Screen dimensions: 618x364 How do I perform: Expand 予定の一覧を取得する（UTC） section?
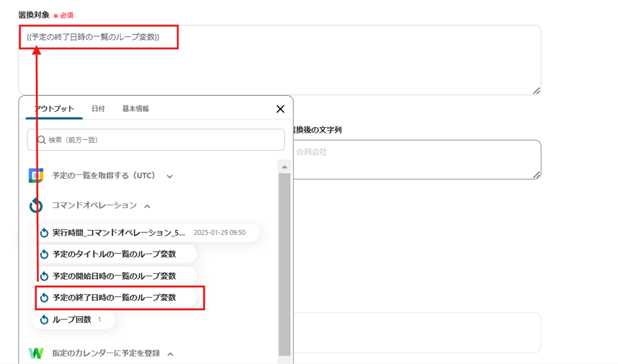pyautogui.click(x=169, y=176)
